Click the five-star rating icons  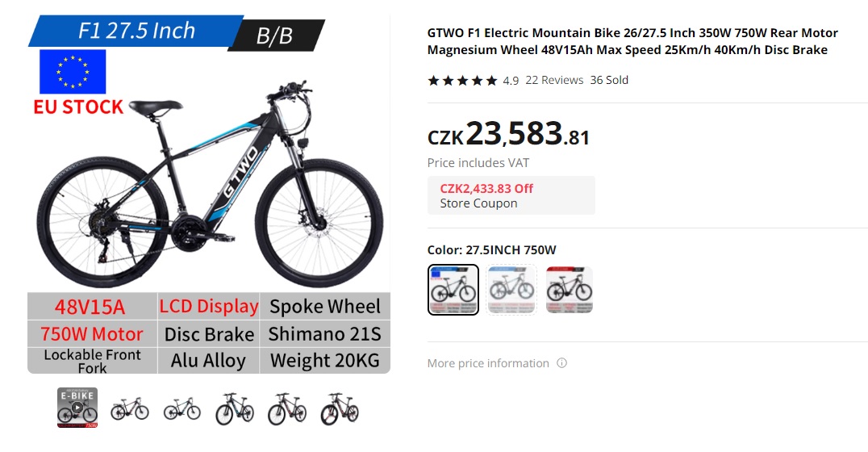pyautogui.click(x=462, y=81)
